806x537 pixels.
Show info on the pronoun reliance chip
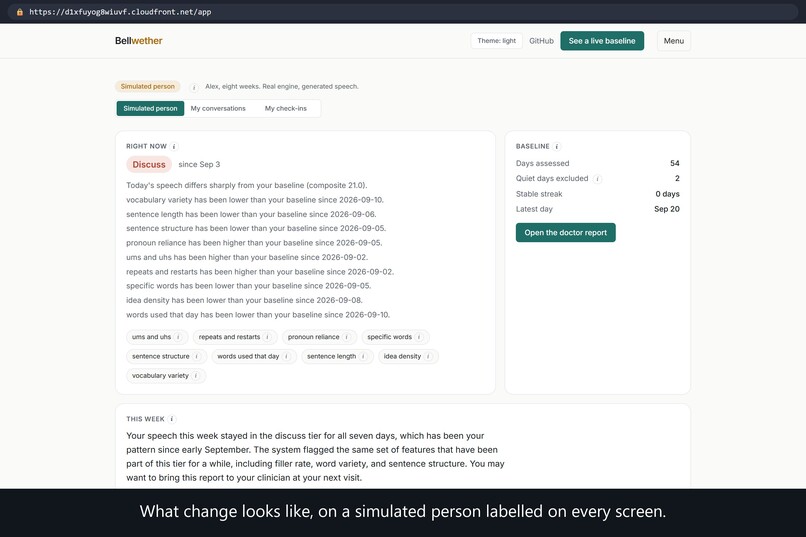click(347, 337)
